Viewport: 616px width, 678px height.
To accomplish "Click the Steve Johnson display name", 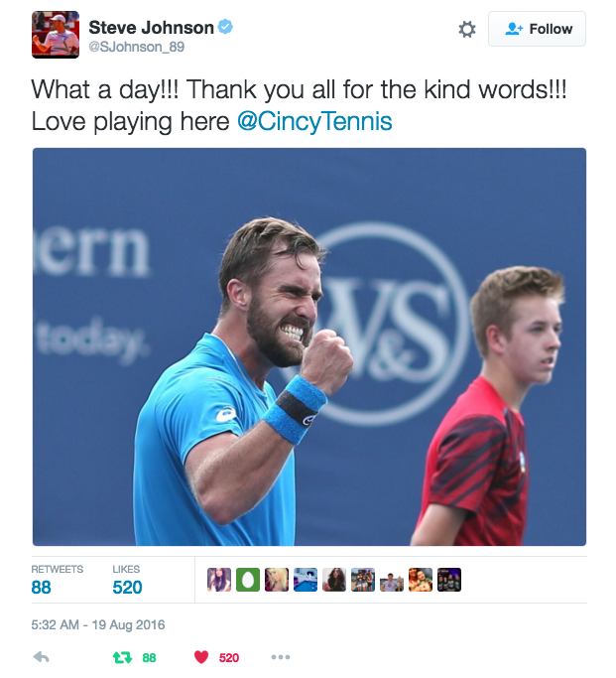I will (151, 28).
